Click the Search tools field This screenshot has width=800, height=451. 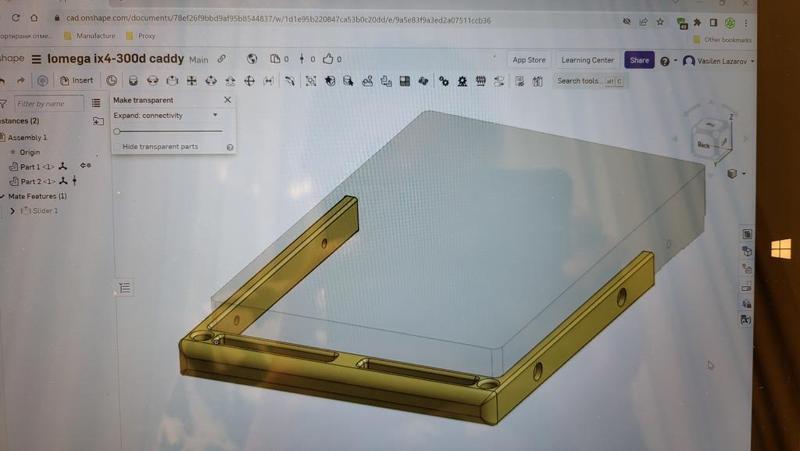click(589, 81)
